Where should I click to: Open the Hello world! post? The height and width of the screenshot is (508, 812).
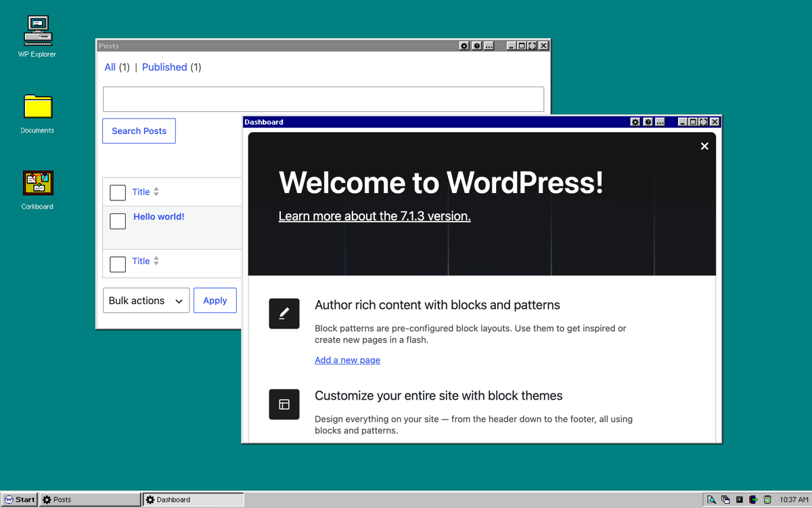159,217
